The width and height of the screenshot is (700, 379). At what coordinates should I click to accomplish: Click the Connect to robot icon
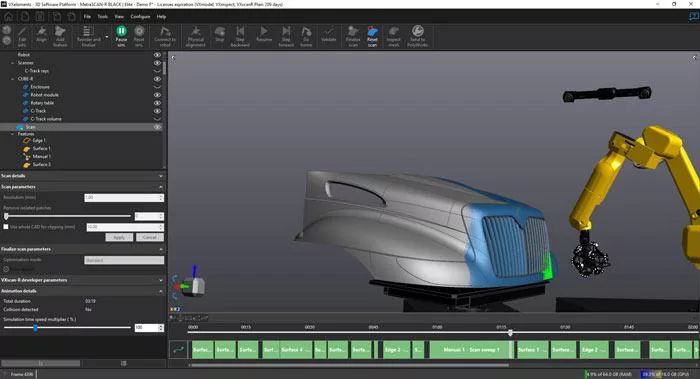(165, 36)
